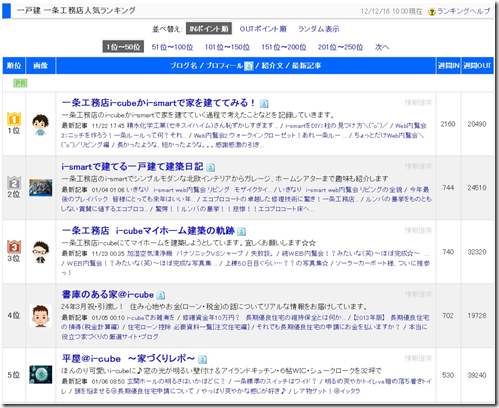Open blog 書庫のある家@i-cube
The image size is (499, 408).
(108, 294)
